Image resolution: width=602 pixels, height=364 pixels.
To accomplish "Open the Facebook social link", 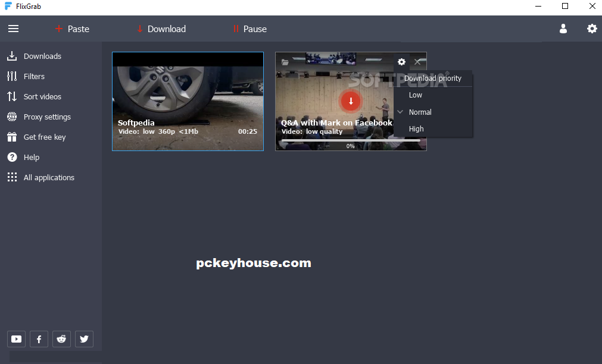I will (39, 339).
